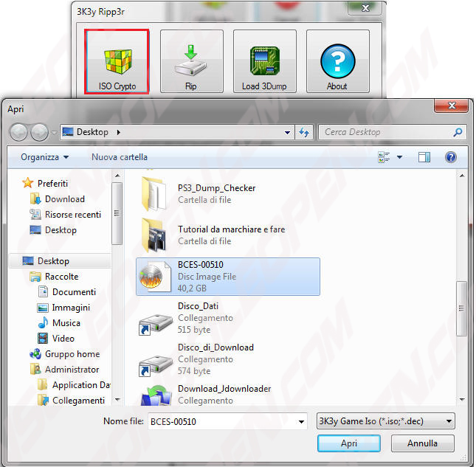Click the navigation pane scroll down arrow
Image resolution: width=476 pixels, height=467 pixels.
(x=117, y=400)
